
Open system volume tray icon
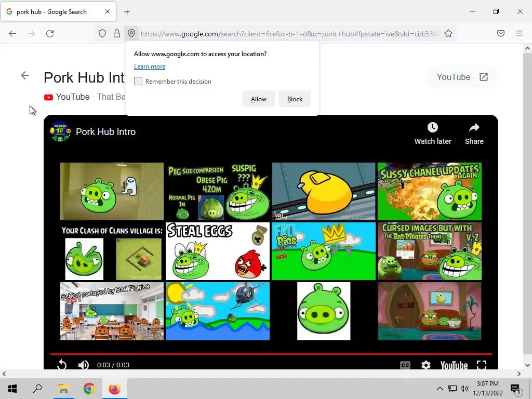[x=464, y=389]
